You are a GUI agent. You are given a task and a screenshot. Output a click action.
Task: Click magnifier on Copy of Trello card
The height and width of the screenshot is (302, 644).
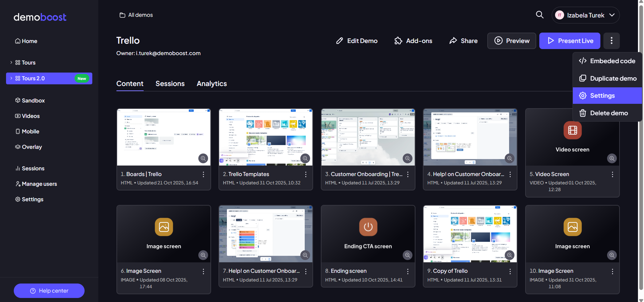510,255
